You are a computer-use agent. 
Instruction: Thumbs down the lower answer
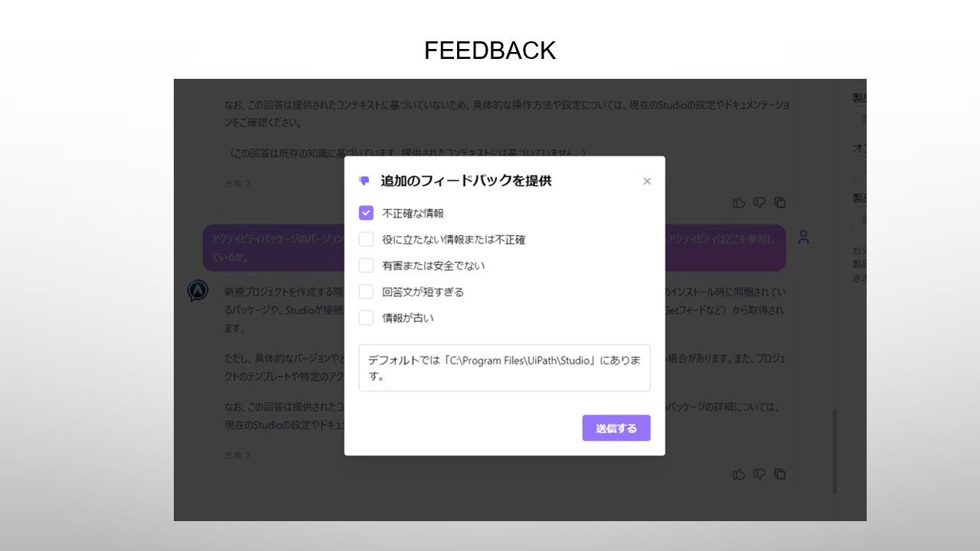tap(759, 474)
